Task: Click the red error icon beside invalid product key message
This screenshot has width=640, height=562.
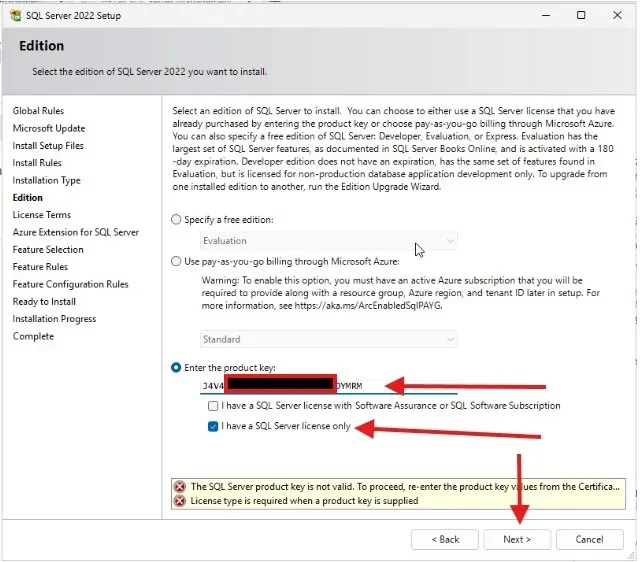Action: [180, 486]
